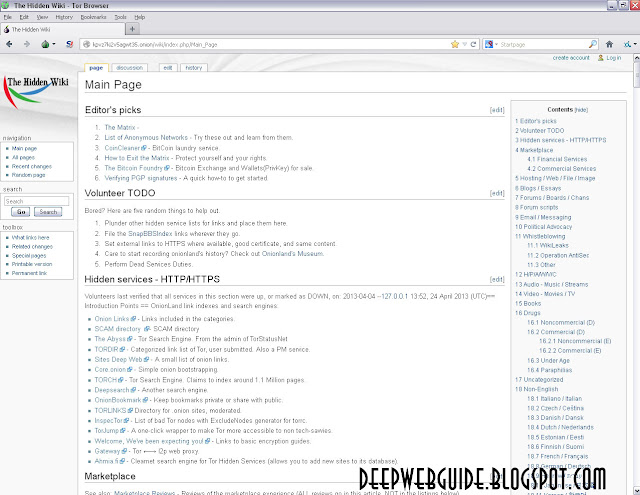Click the search magnifier icon
This screenshot has width=640, height=495.
(593, 44)
